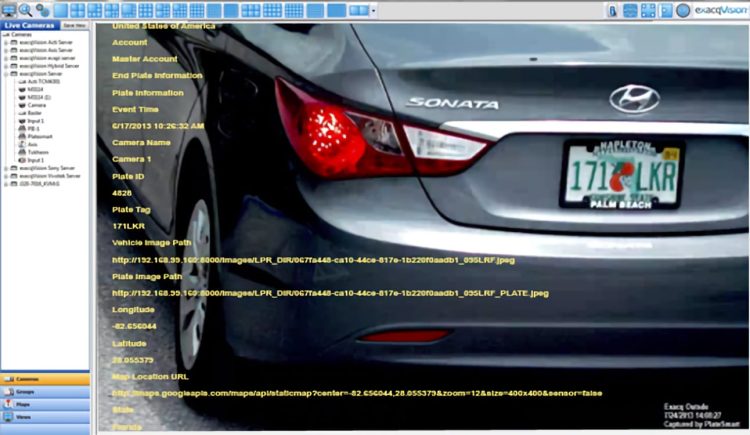This screenshot has width=750, height=435.
Task: Select the single-camera 1x1 layout
Action: point(60,10)
